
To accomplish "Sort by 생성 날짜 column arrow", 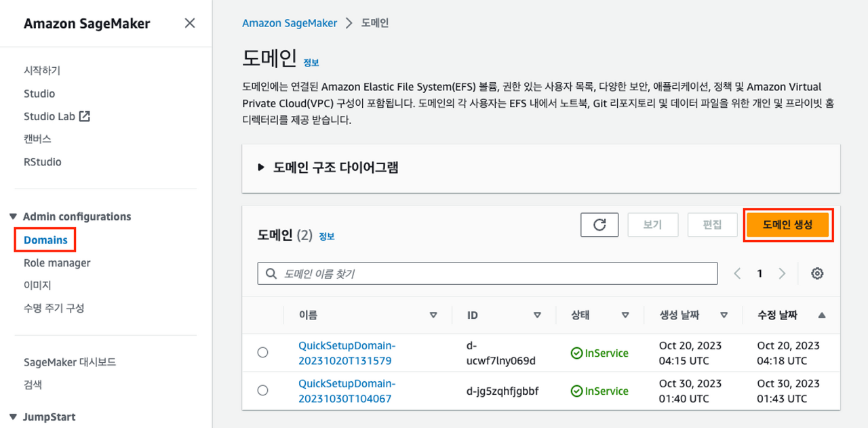I will (x=724, y=315).
